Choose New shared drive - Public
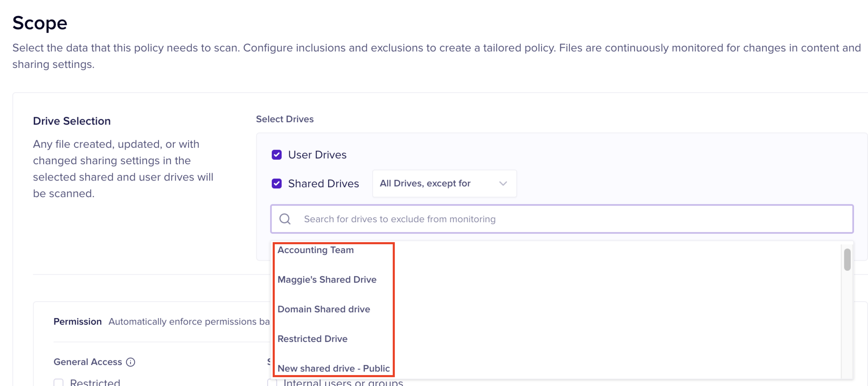The image size is (868, 386). point(333,368)
